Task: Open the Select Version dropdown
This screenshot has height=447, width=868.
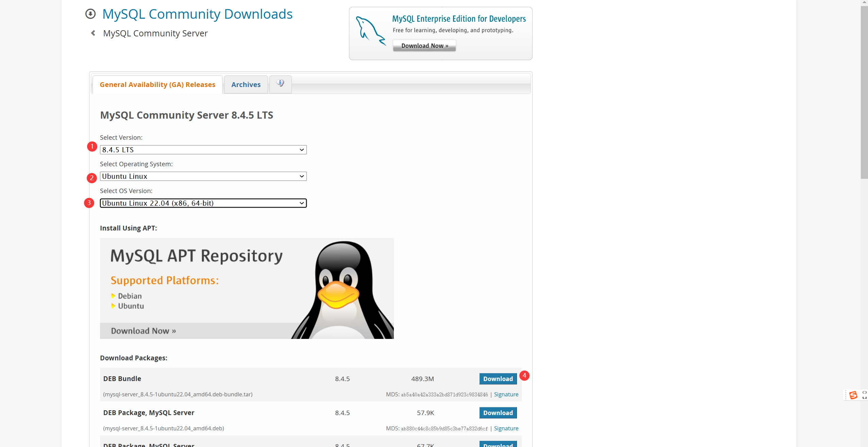Action: tap(203, 150)
